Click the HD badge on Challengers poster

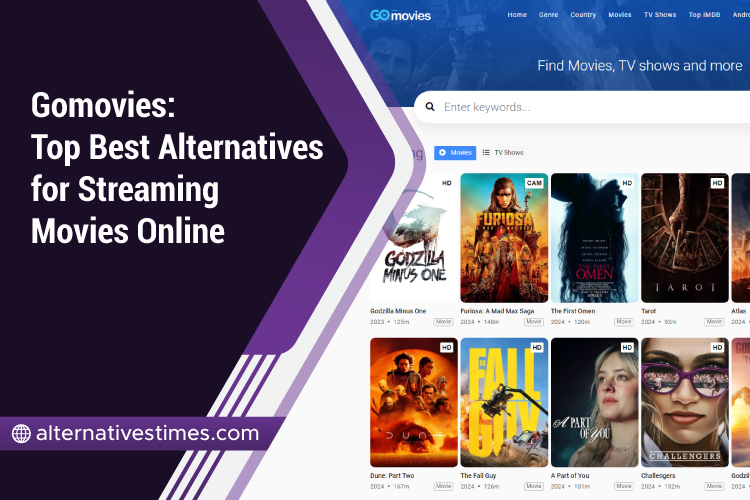[717, 347]
